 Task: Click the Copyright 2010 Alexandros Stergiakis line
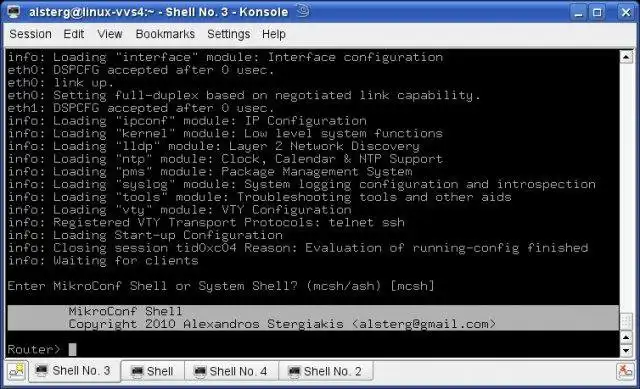282,324
